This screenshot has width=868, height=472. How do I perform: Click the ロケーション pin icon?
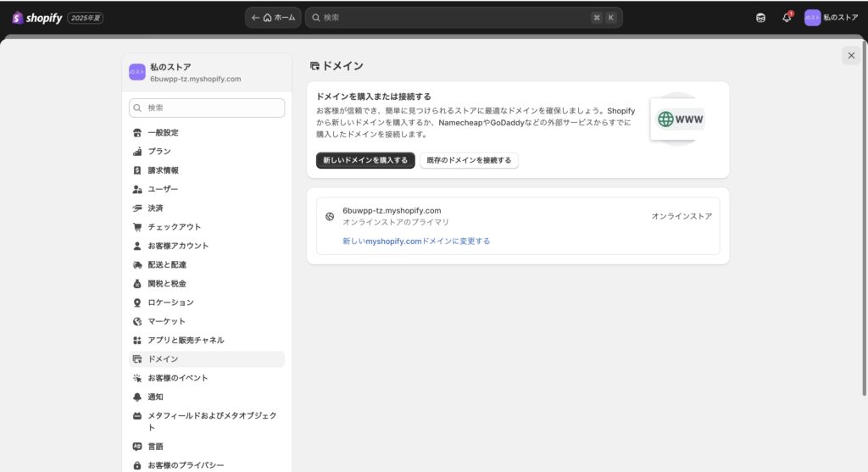137,303
